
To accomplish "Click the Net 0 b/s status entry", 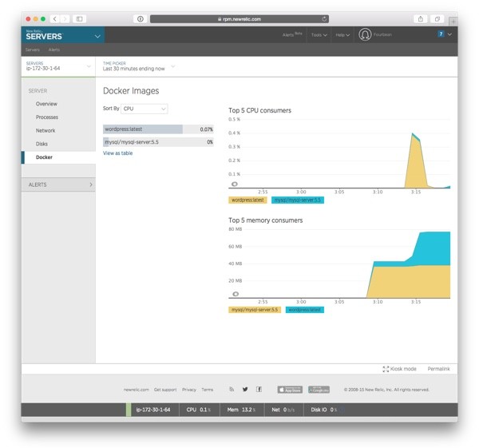I will pos(283,410).
